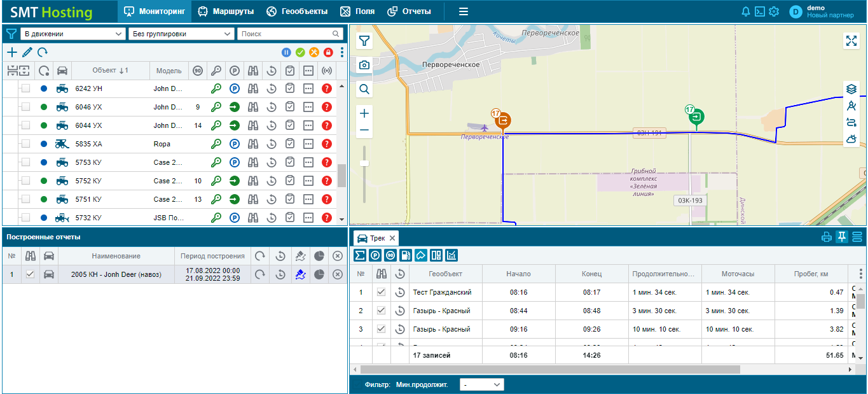Zoom in the map with plus button
The image size is (868, 394).
(x=364, y=113)
